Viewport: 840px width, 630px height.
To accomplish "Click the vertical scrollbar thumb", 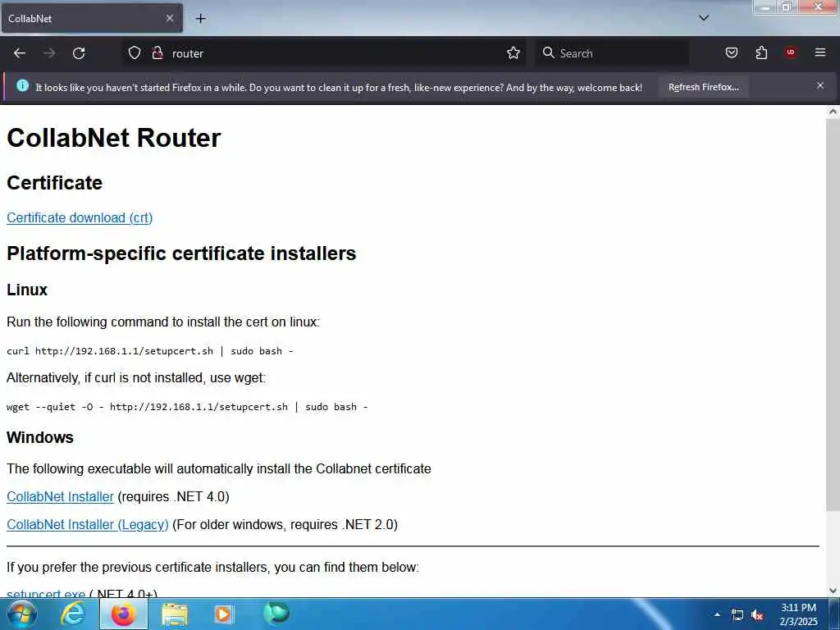I will [x=833, y=314].
